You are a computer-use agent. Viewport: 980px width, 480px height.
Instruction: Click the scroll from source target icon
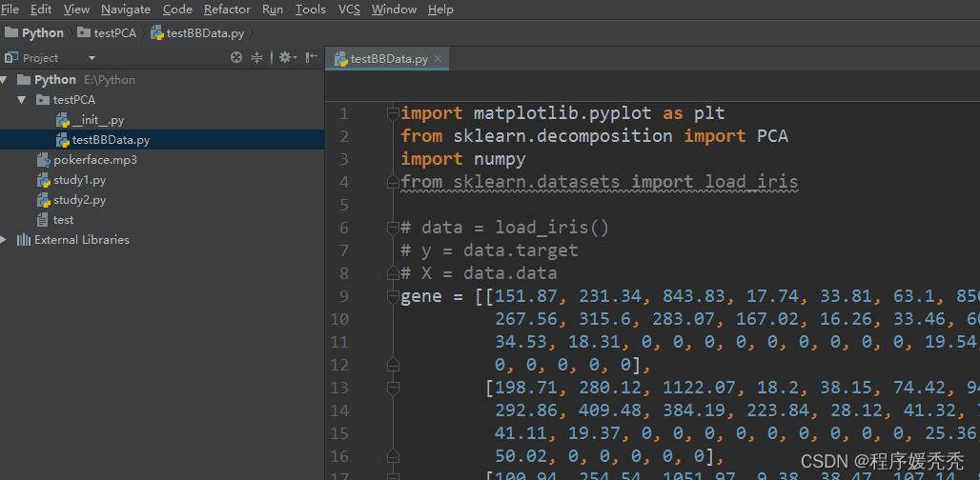236,58
